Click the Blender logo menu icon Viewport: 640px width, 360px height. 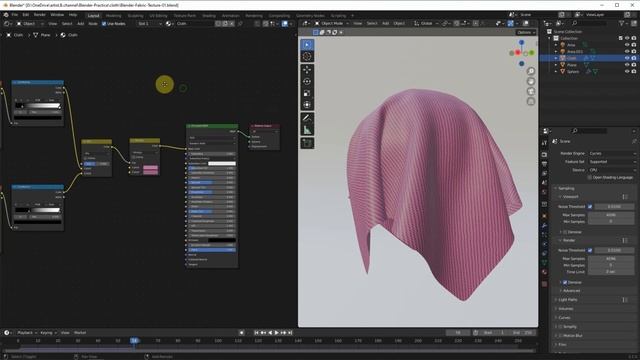6,15
